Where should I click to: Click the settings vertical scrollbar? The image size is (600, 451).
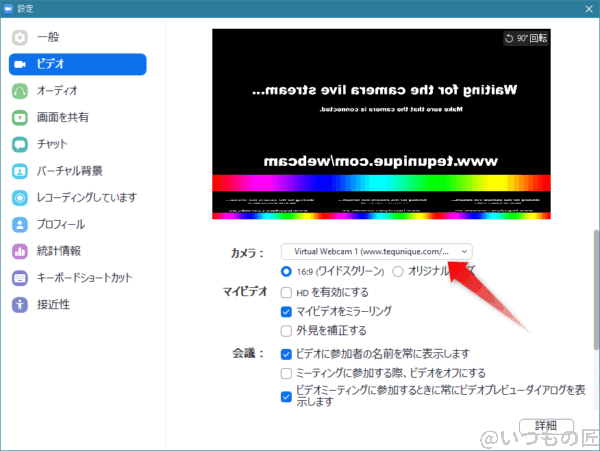(x=596, y=289)
